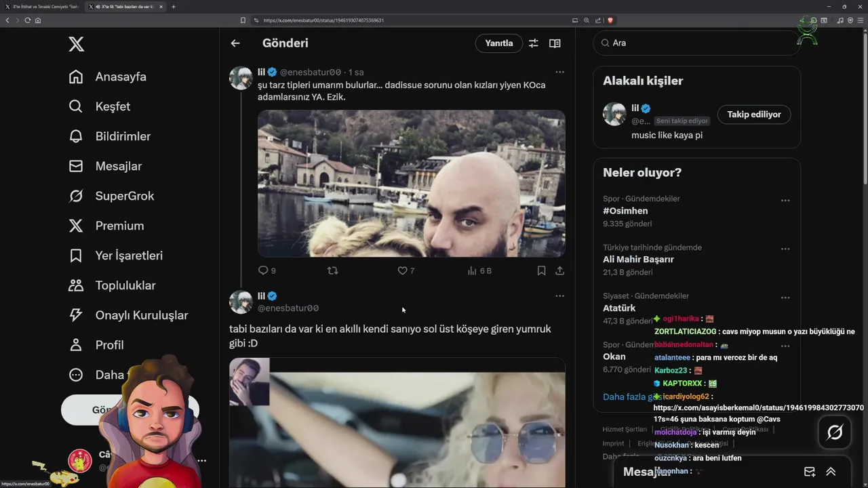Open SuperGrok in the sidebar
The height and width of the screenshot is (488, 868).
click(112, 196)
